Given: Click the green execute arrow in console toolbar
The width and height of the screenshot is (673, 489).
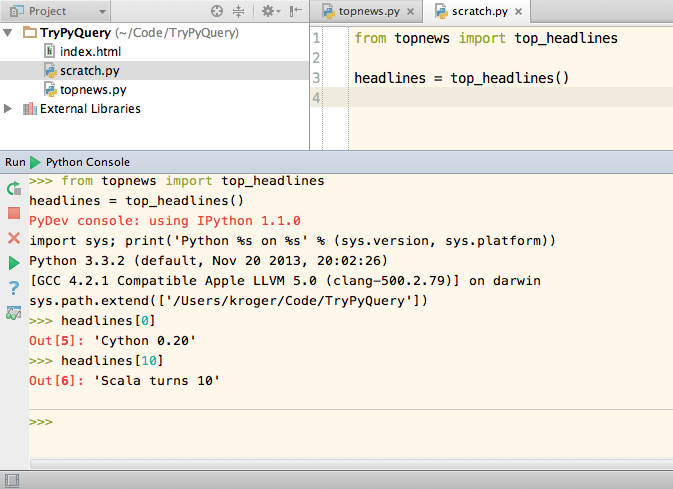Looking at the screenshot, I should (x=14, y=263).
